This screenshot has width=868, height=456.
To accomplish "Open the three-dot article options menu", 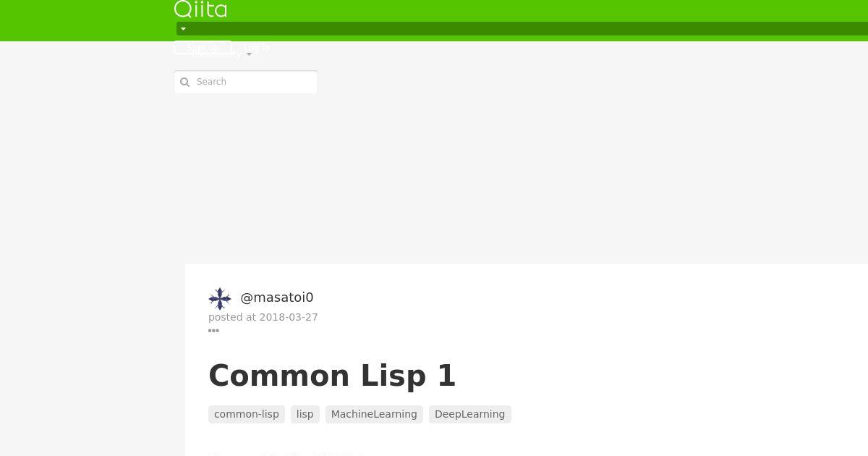I will [x=213, y=331].
